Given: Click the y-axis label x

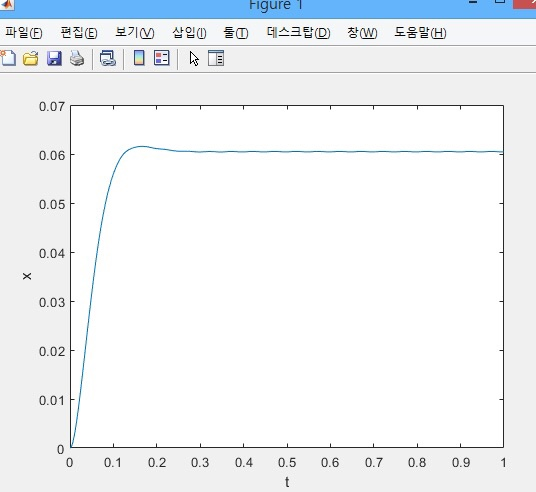Looking at the screenshot, I should coord(27,276).
